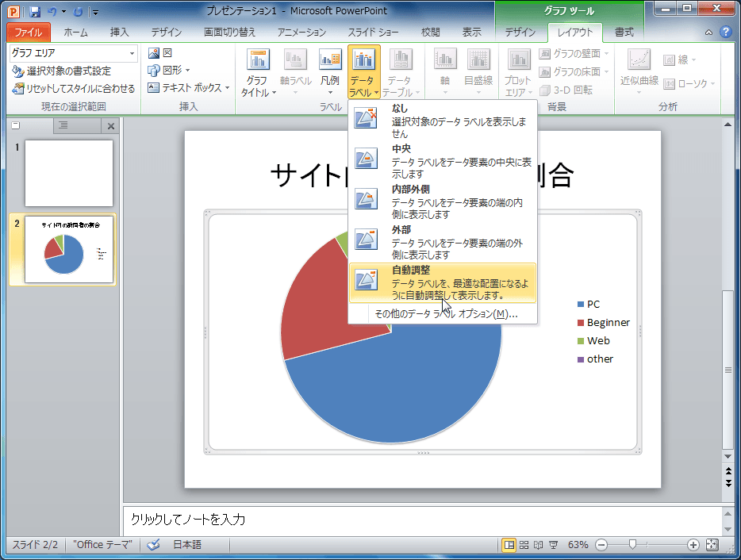This screenshot has width=741, height=560.
Task: Switch to the 画面切り替え tab
Action: coord(229,33)
